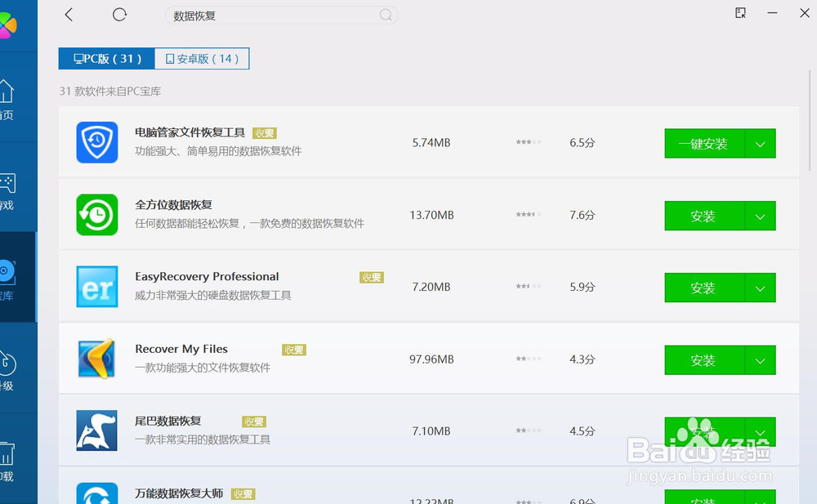The height and width of the screenshot is (504, 817).
Task: Open the install options arrow for EasyRecovery Professional
Action: pos(761,288)
